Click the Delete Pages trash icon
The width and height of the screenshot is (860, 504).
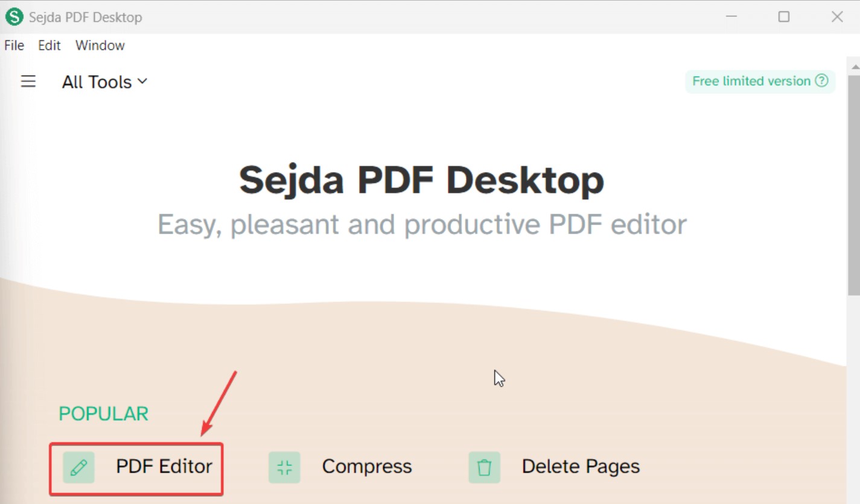pos(484,467)
